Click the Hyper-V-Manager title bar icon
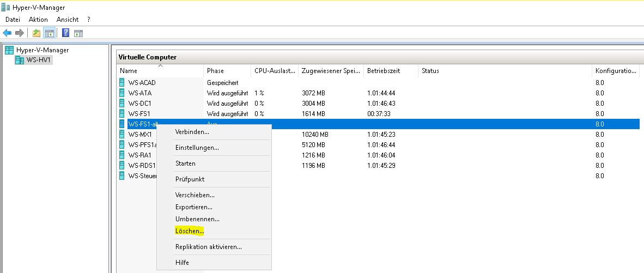 pyautogui.click(x=5, y=7)
